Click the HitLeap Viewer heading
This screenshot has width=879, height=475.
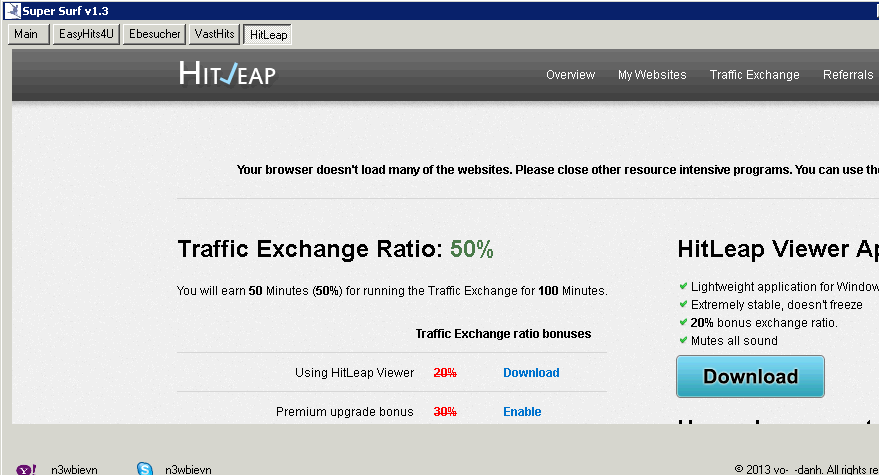pos(778,249)
